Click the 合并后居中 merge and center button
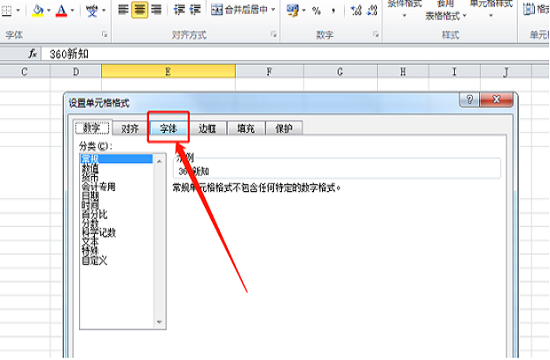 tap(240, 10)
